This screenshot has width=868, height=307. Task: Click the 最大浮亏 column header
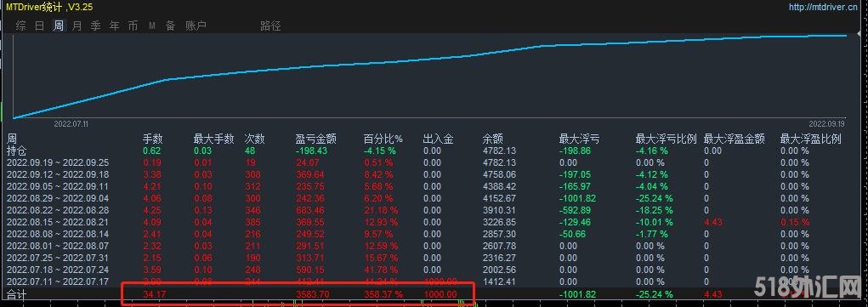click(x=579, y=139)
